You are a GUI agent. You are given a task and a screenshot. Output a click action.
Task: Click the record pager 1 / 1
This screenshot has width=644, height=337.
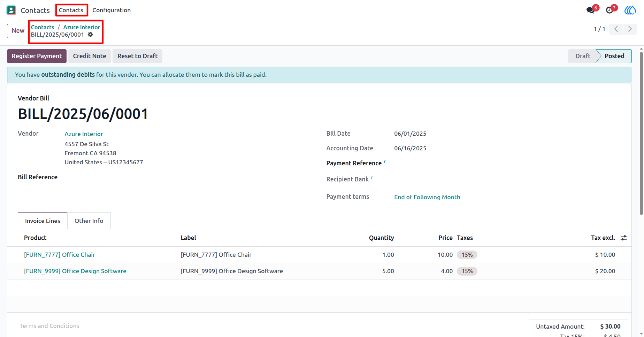point(599,29)
